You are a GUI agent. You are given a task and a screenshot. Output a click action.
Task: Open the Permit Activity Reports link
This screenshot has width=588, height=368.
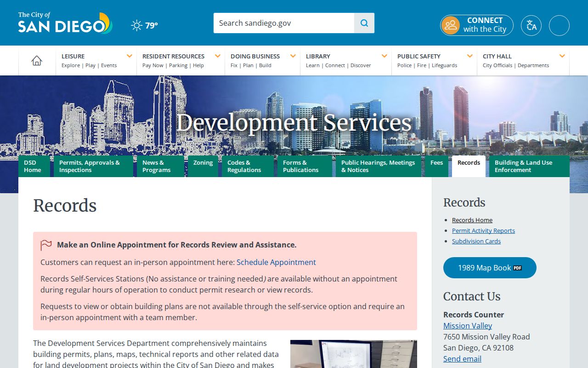pyautogui.click(x=483, y=230)
